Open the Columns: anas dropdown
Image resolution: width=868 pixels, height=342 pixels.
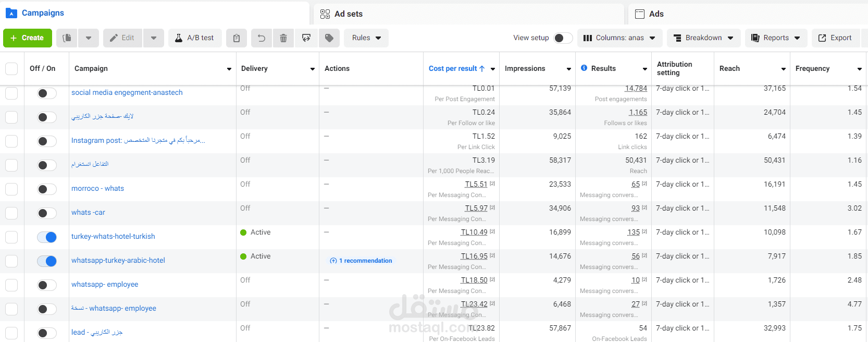(619, 38)
